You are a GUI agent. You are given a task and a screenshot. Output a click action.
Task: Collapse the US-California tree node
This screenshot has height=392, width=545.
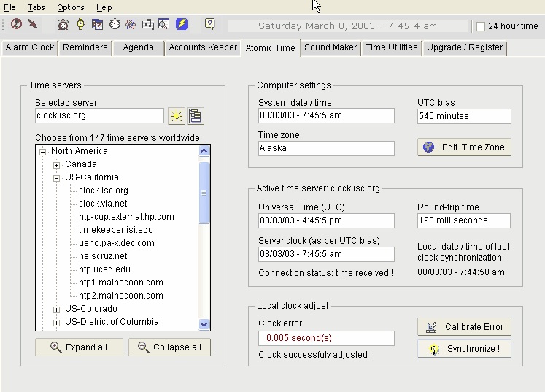(x=57, y=177)
